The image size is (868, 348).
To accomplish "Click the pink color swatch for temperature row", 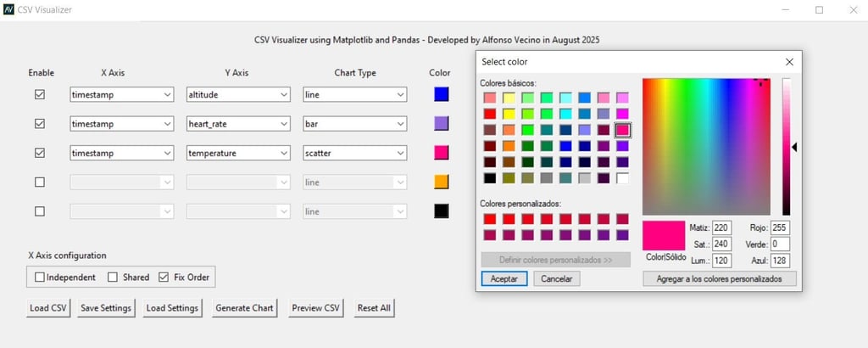I will [x=441, y=153].
